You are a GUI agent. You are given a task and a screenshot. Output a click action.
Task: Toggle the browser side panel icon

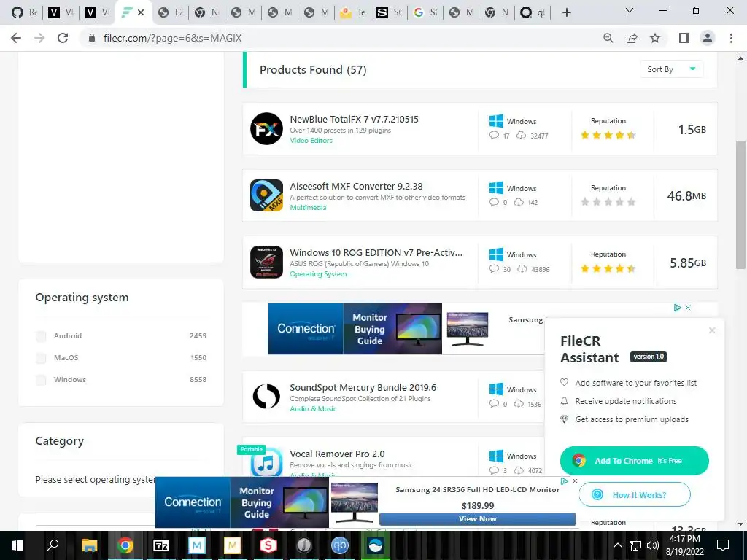684,38
